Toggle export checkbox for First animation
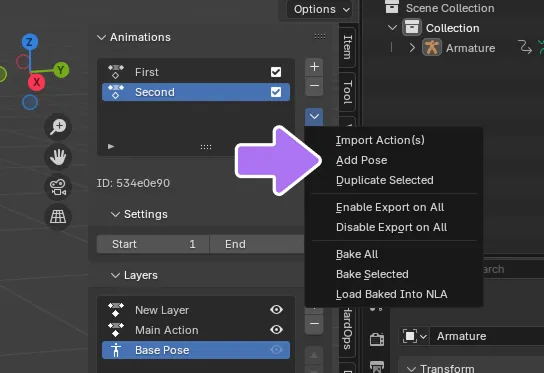Viewport: 544px width, 373px height. (x=276, y=72)
